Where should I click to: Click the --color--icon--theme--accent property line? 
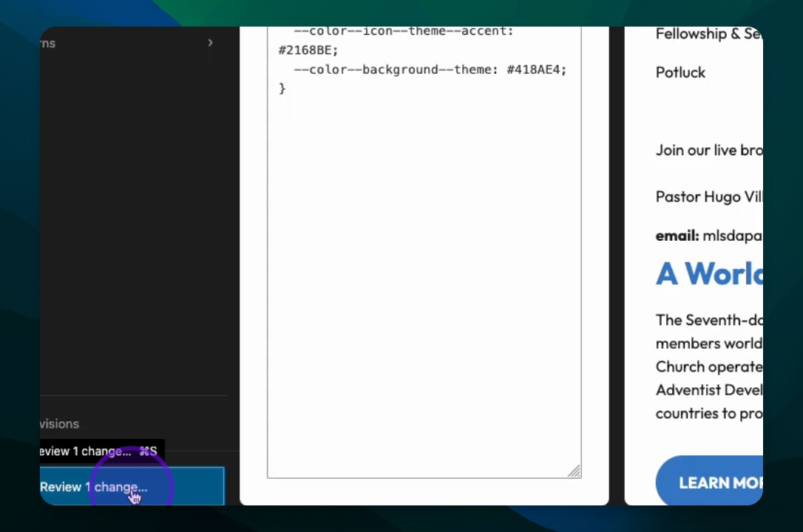(x=404, y=31)
